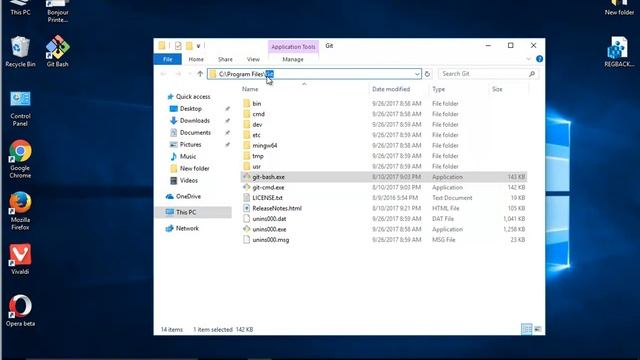
Task: Open the Home ribbon tab
Action: click(x=196, y=59)
